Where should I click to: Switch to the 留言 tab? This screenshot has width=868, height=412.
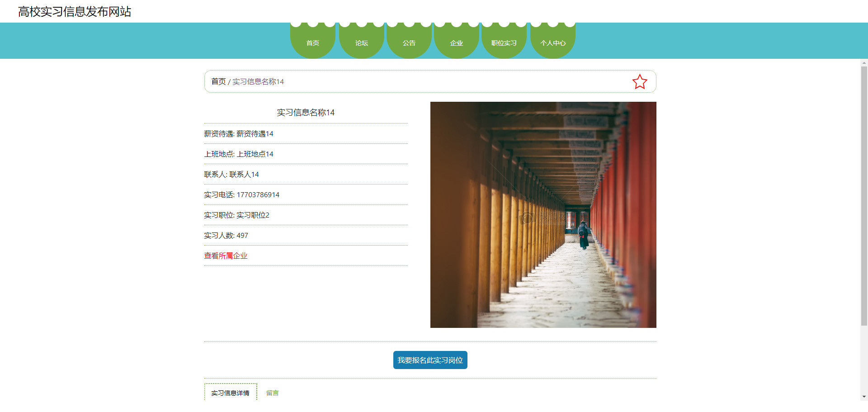(x=272, y=393)
